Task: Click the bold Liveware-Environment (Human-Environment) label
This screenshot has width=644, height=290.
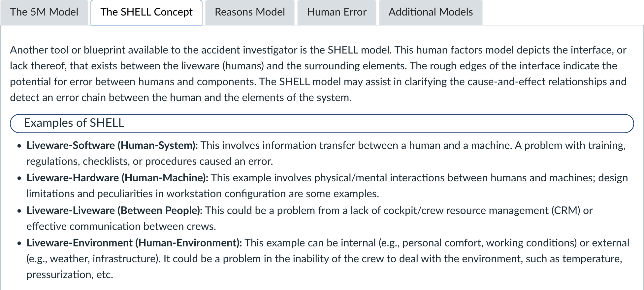Action: 134,243
